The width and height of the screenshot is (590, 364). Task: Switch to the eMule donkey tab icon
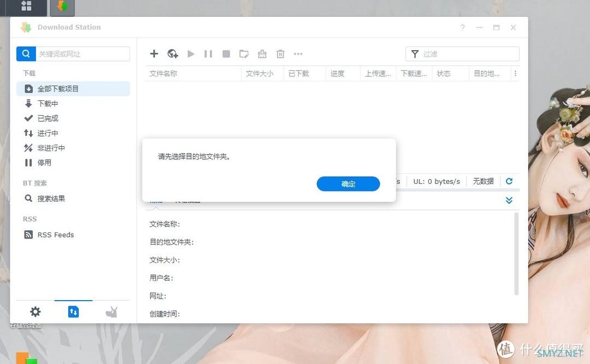[111, 312]
